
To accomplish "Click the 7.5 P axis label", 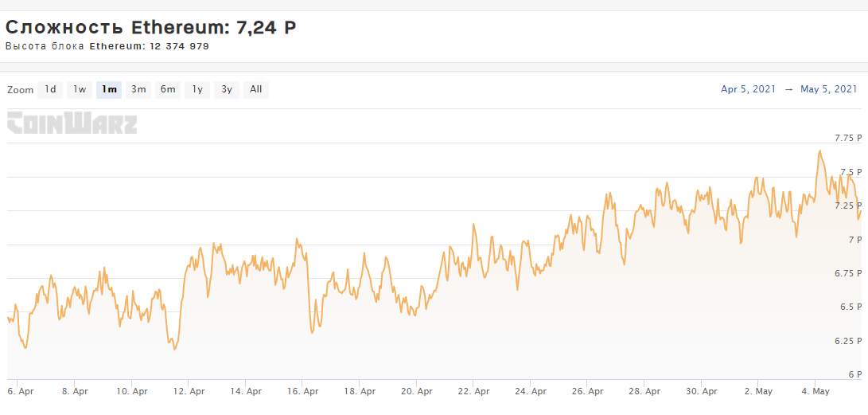I will point(850,172).
